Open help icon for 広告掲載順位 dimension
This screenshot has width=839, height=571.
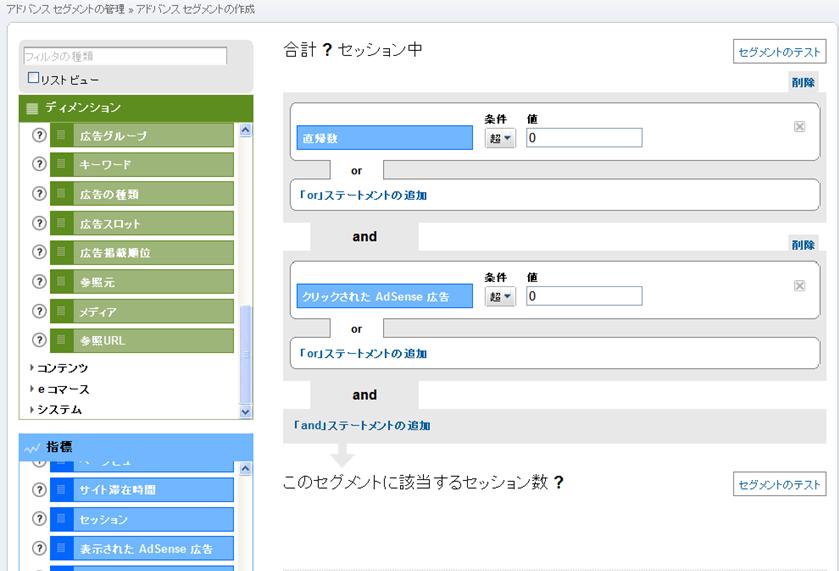point(39,252)
